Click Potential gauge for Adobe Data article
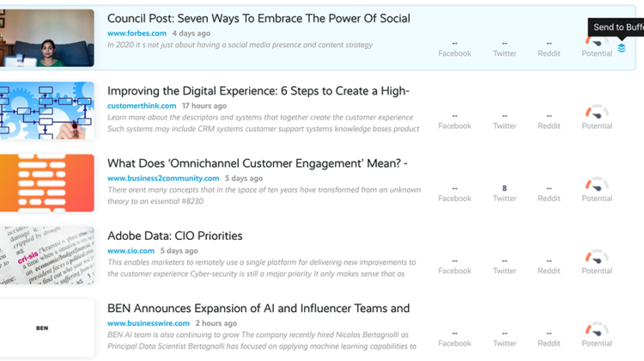This screenshot has height=361, width=644. tap(597, 256)
